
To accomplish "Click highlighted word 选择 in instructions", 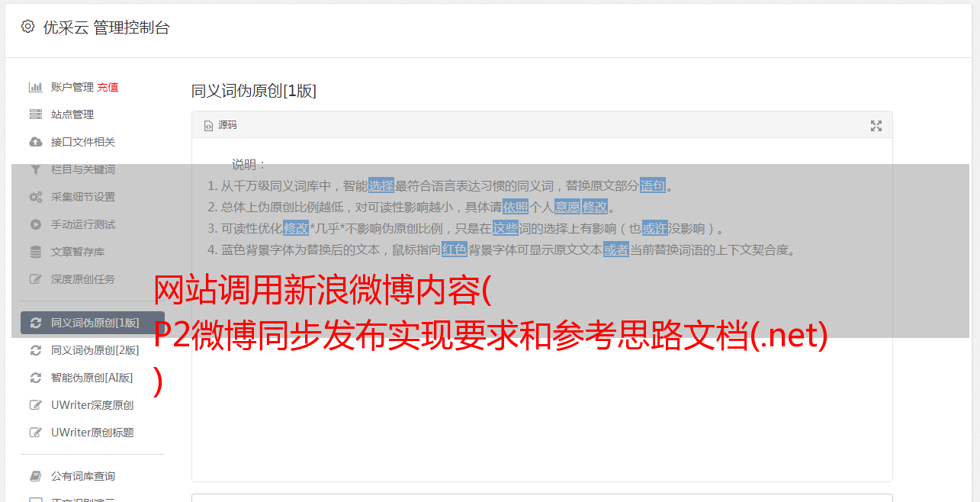I will (381, 185).
